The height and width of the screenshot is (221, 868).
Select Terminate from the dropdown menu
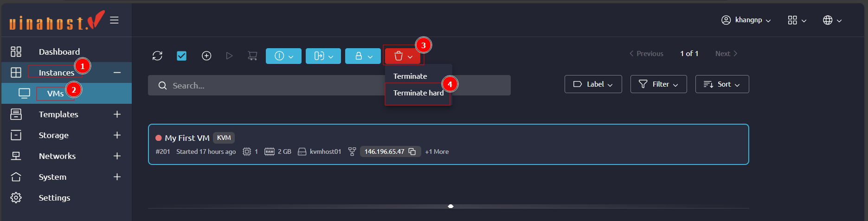point(410,76)
